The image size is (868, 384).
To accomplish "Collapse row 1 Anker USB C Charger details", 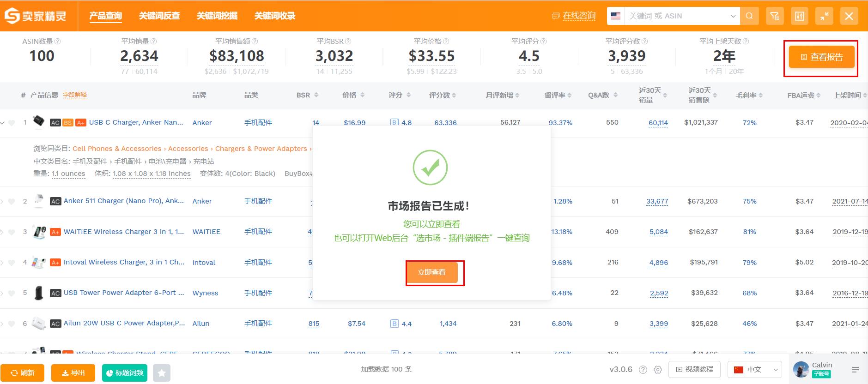I will (2, 123).
